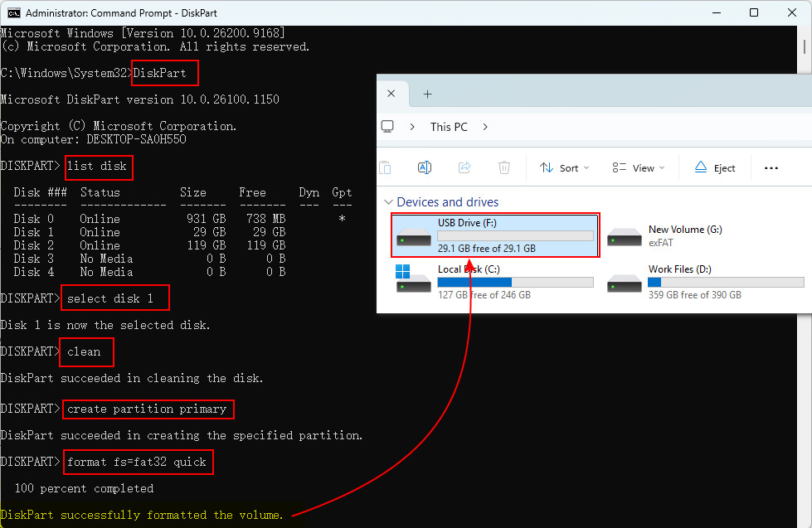
Task: Click the Disk 4 No Media row
Action: pos(149,272)
